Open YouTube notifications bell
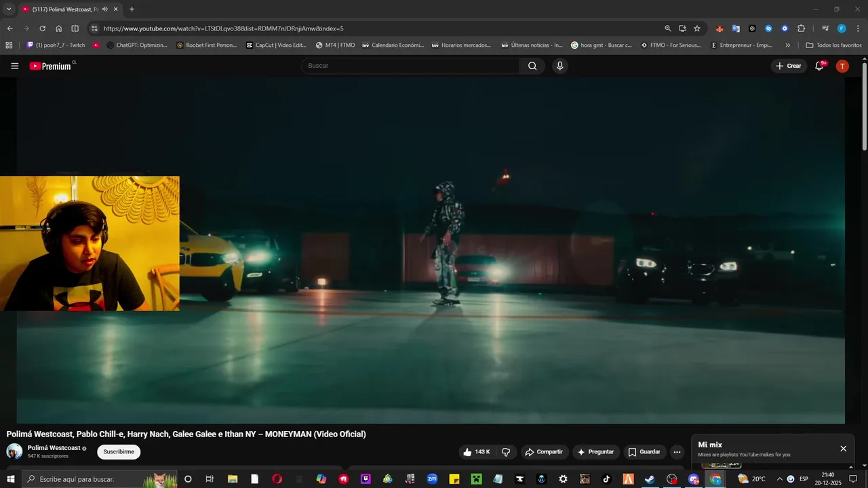 [x=819, y=66]
